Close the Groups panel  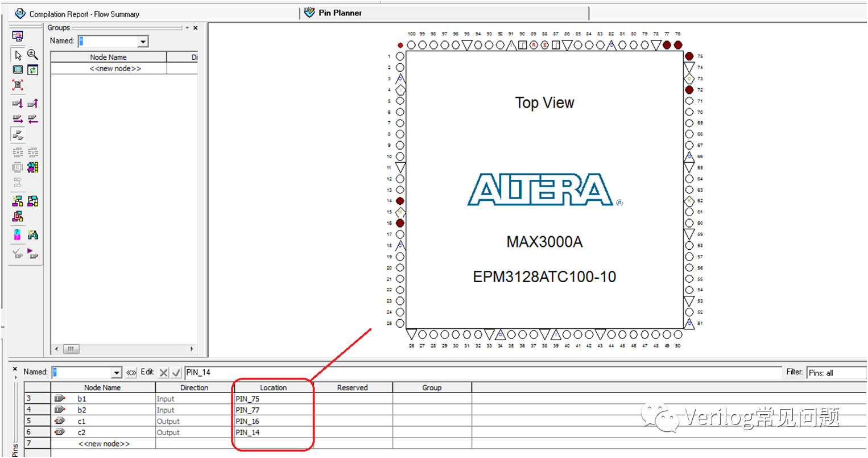pyautogui.click(x=196, y=27)
